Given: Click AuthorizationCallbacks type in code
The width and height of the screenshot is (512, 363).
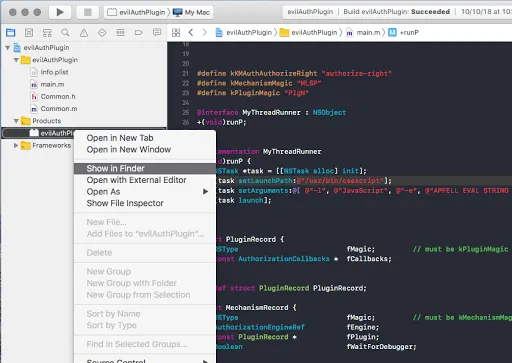Looking at the screenshot, I should click(x=284, y=259).
